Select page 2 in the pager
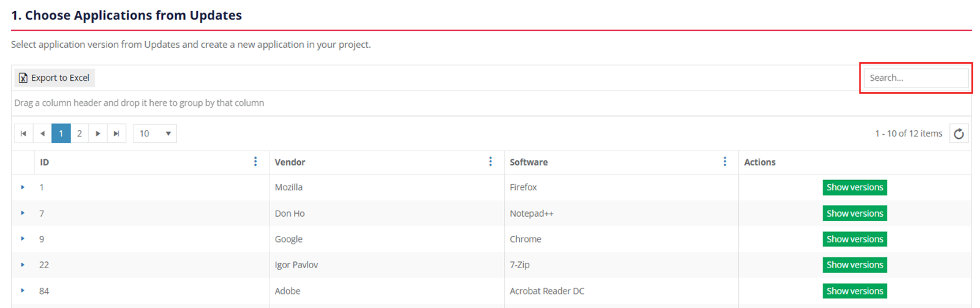Viewport: 980px width, 308px height. pyautogui.click(x=79, y=133)
